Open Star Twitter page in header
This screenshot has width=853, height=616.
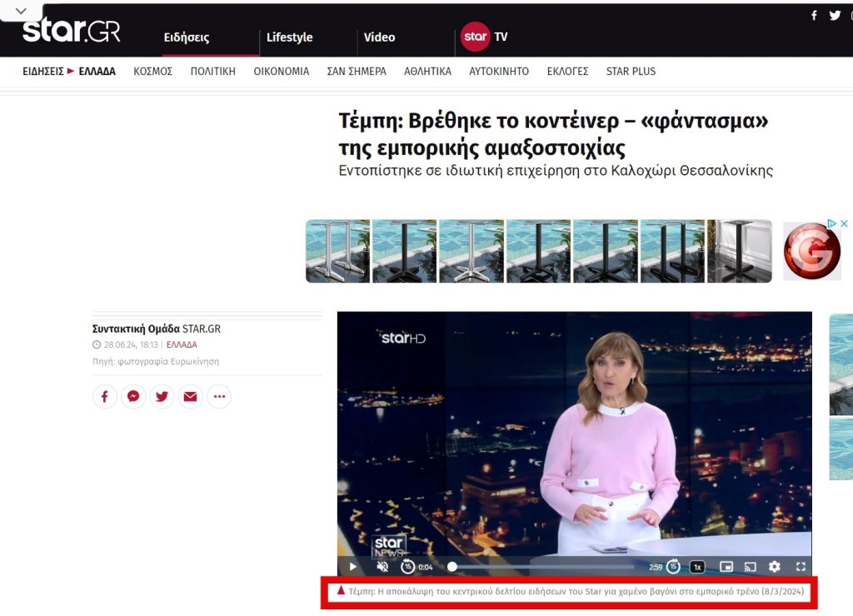tap(835, 15)
